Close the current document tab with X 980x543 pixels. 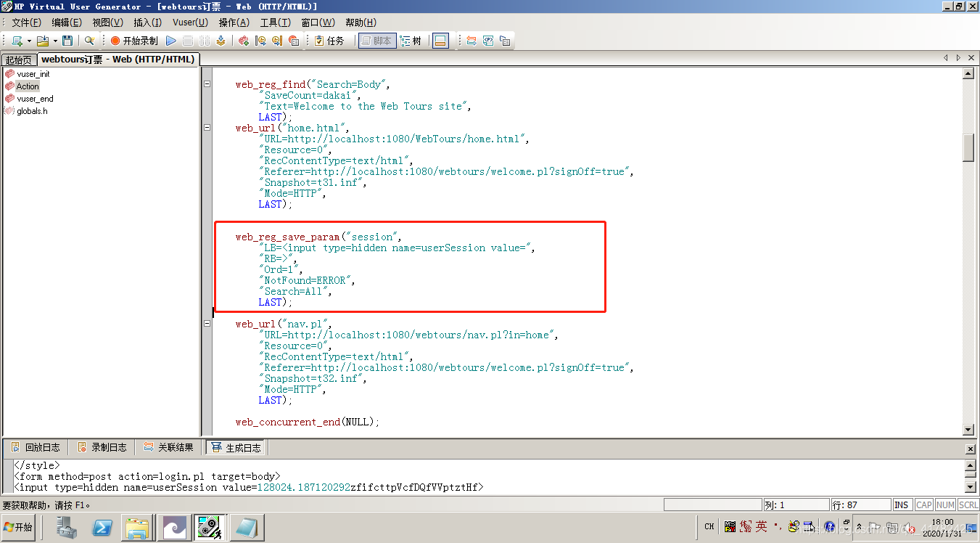[x=971, y=57]
